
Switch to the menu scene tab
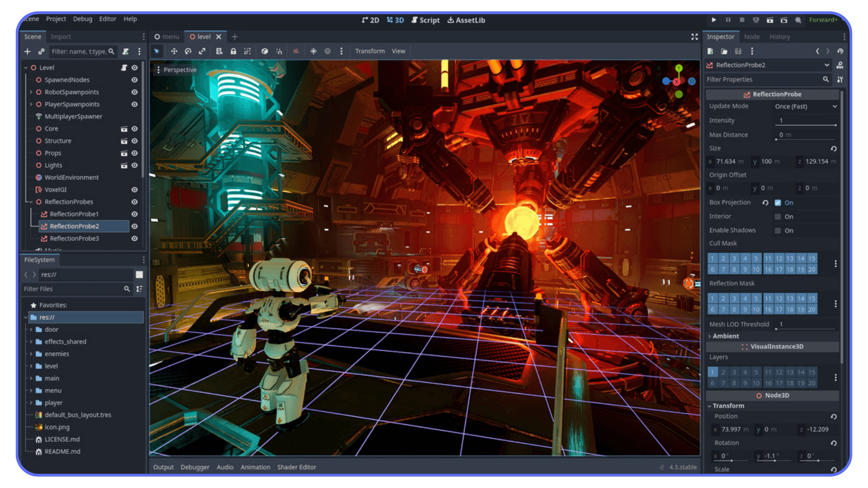170,37
